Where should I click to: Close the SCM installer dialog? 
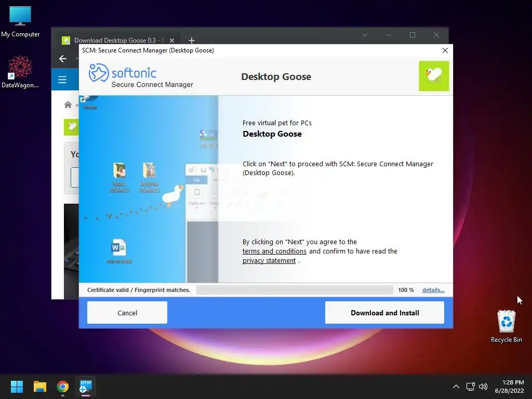pos(445,50)
